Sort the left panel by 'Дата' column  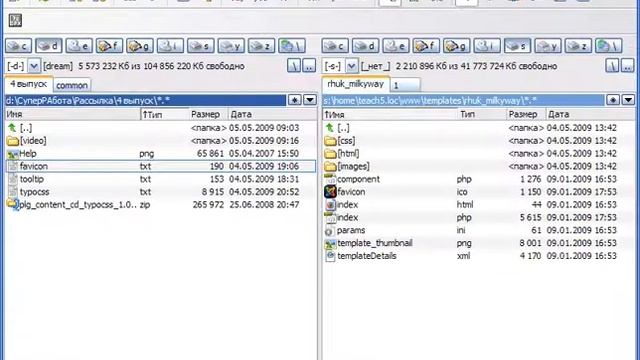click(272, 114)
